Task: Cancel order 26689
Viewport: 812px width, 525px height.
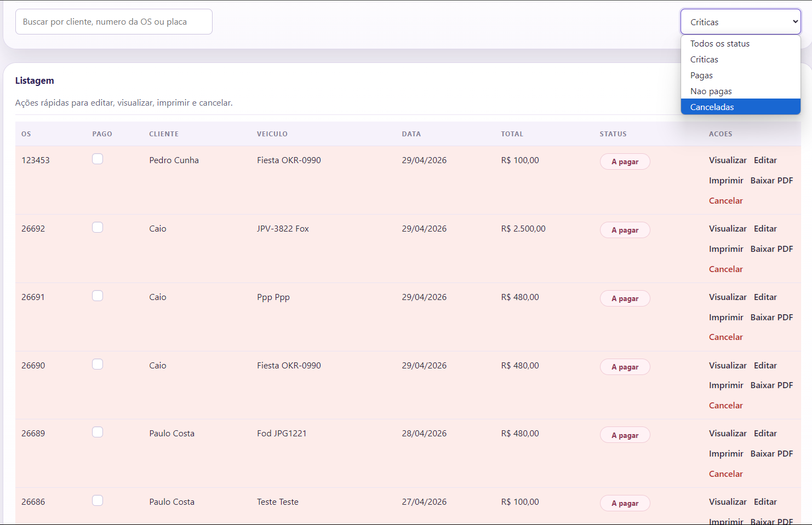Action: (x=726, y=474)
